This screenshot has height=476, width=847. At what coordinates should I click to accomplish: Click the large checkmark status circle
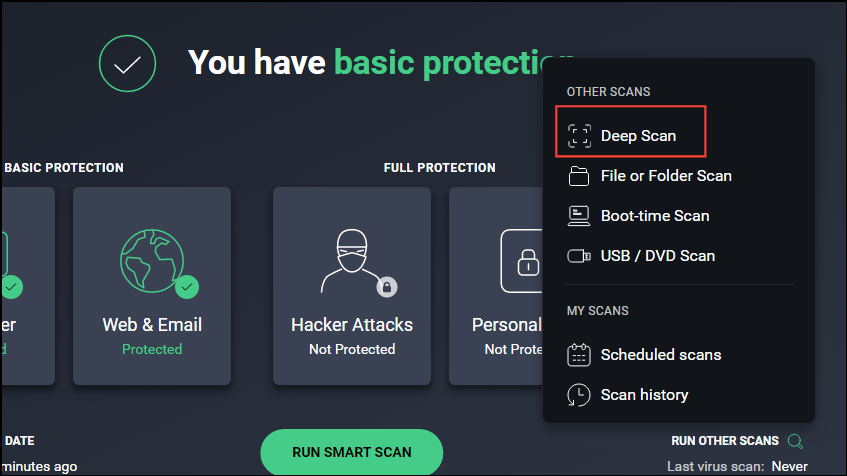click(x=127, y=64)
